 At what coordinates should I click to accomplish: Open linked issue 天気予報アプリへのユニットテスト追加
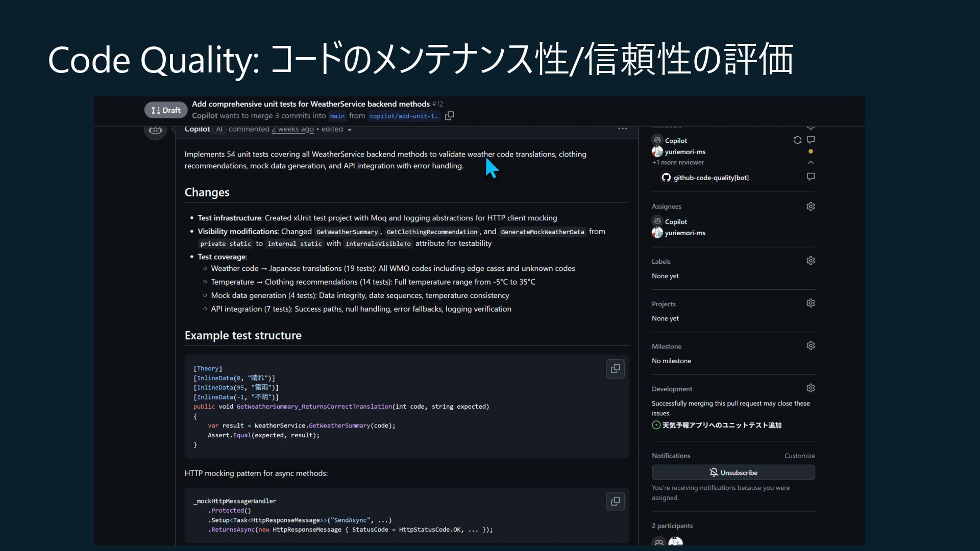721,425
